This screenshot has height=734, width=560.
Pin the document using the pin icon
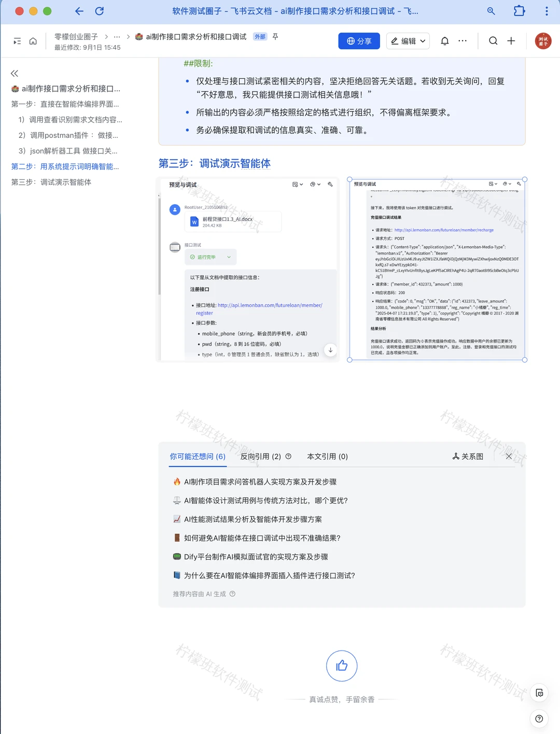tap(275, 37)
